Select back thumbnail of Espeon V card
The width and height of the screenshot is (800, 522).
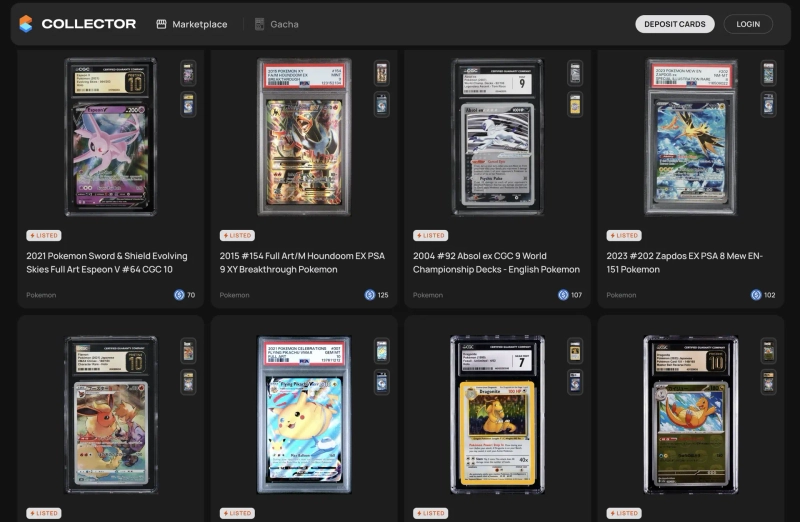tap(188, 105)
